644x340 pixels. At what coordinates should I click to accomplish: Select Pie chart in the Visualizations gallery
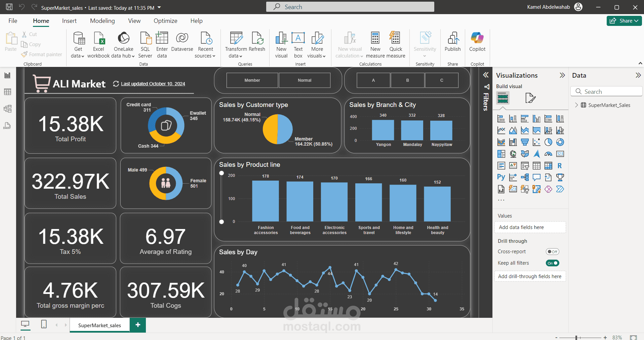[548, 142]
